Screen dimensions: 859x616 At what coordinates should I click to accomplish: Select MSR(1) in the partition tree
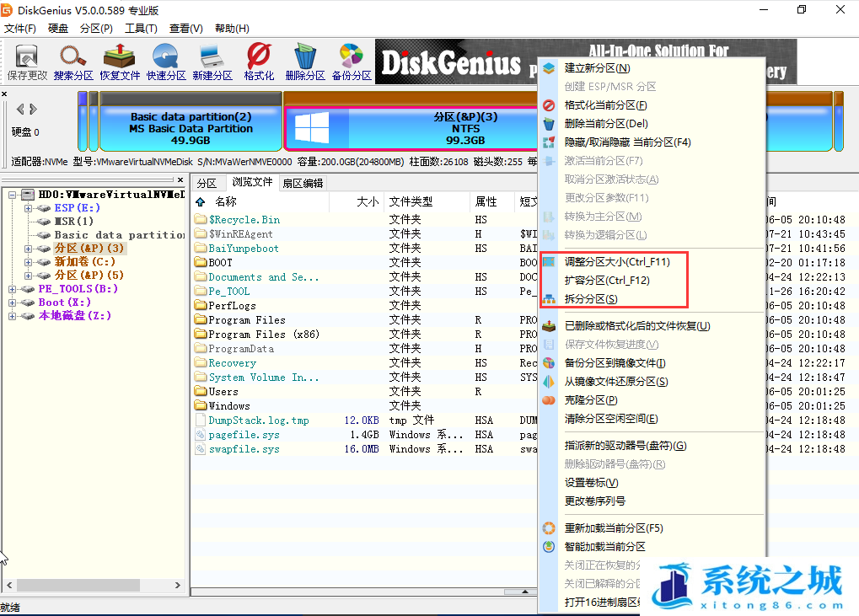point(73,222)
